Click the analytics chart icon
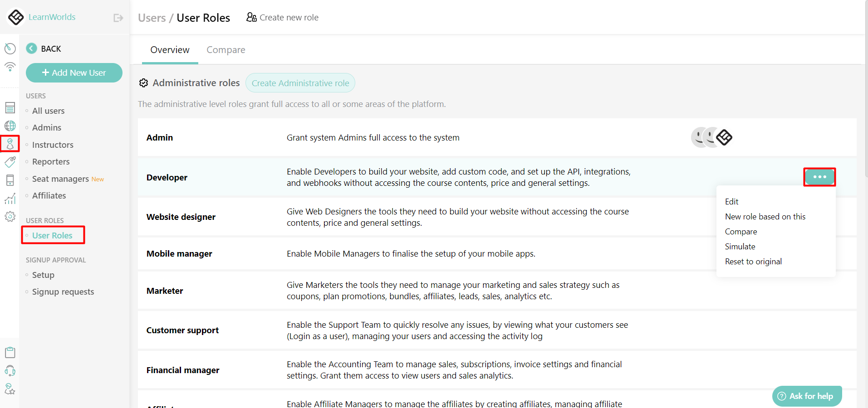This screenshot has width=868, height=408. [x=10, y=198]
